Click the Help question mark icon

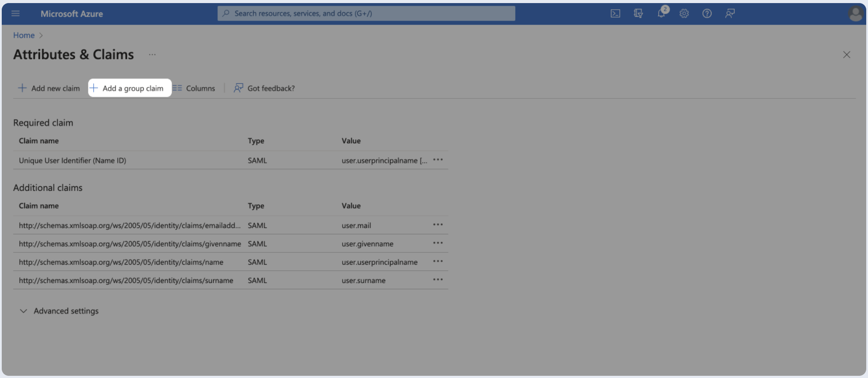tap(707, 14)
